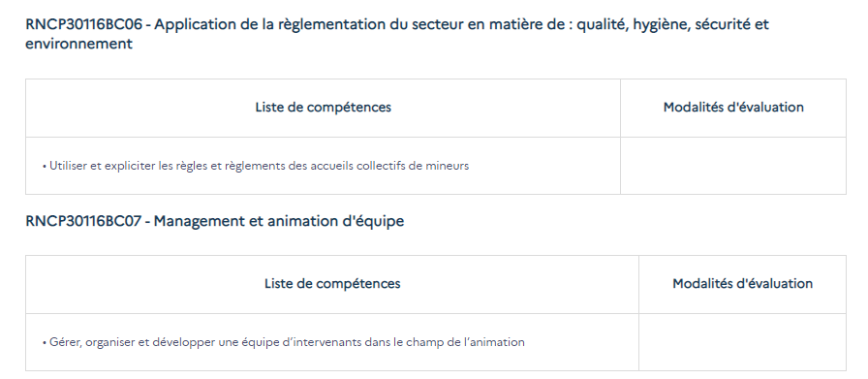The width and height of the screenshot is (868, 379).
Task: Click the bullet before 'Gérer, organiser'
Action: tap(45, 343)
